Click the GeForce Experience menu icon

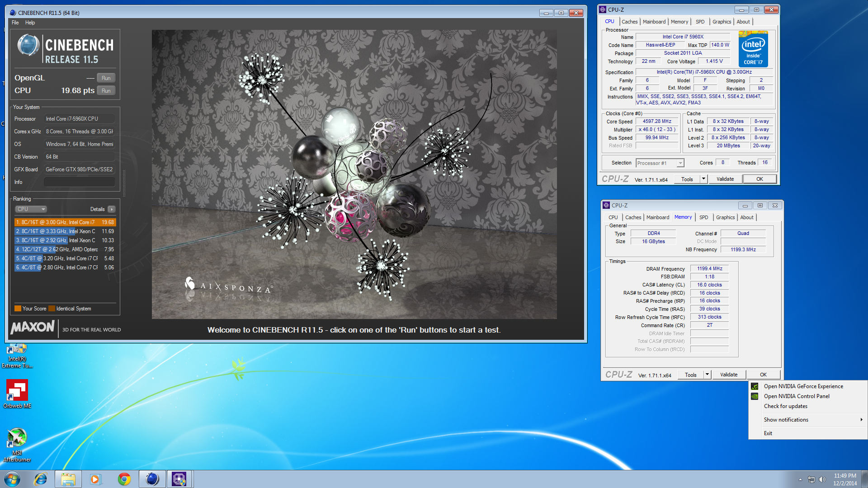coord(755,386)
